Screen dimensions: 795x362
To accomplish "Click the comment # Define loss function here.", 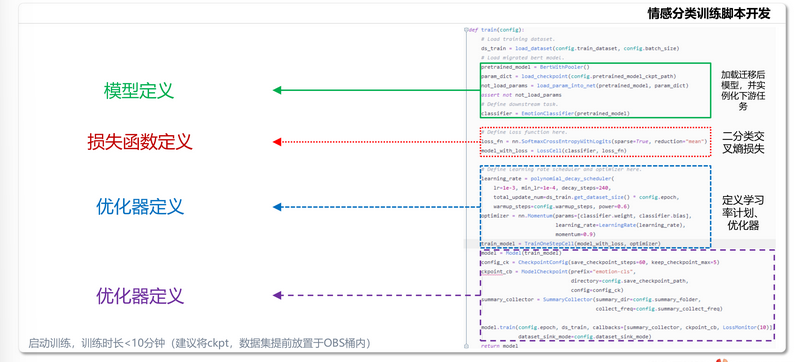I will click(525, 132).
